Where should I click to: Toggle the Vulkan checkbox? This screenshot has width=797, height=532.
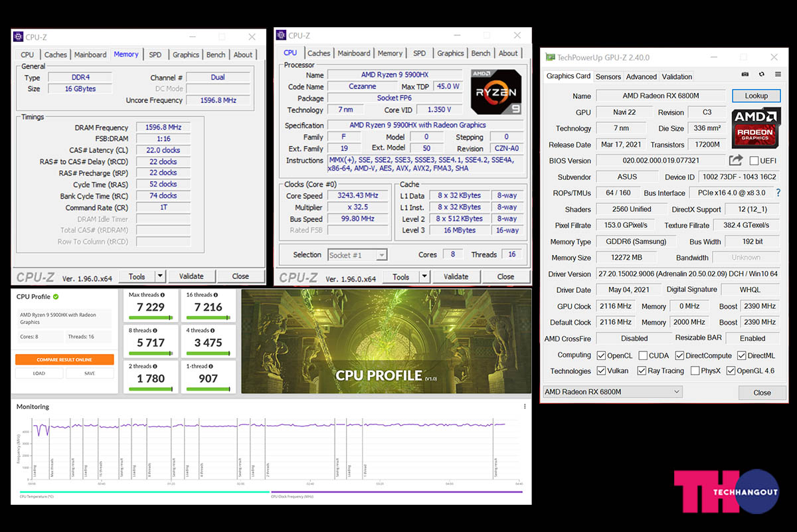601,371
